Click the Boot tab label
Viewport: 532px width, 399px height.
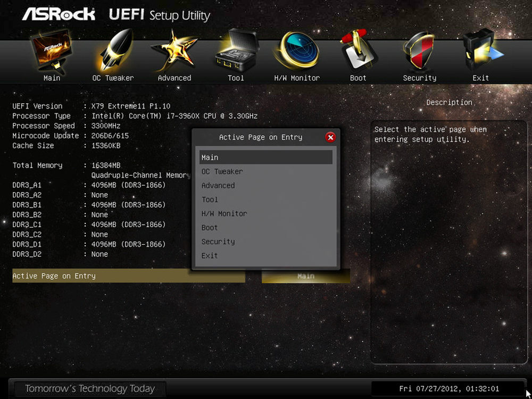coord(358,78)
